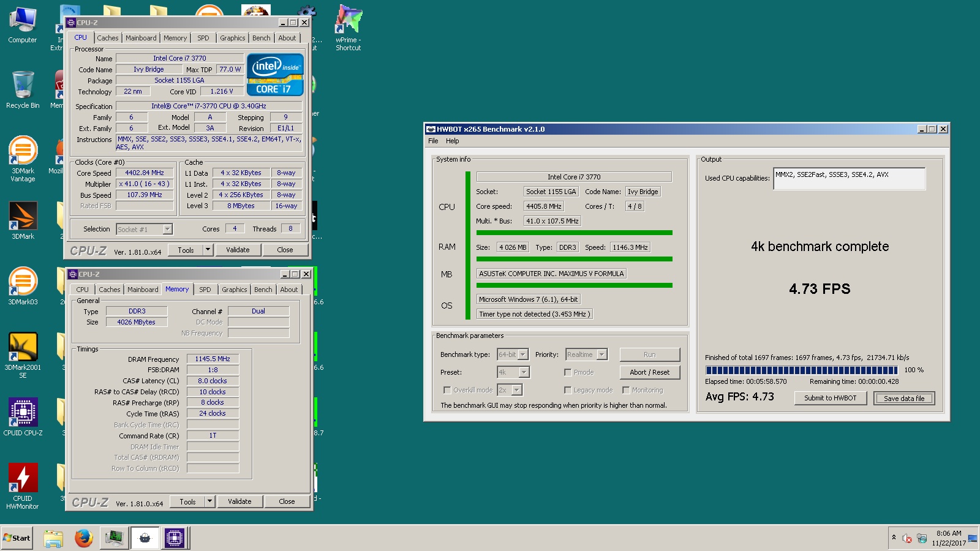Select the HWBOT x265 taskbar button
This screenshot has width=980, height=551.
click(145, 538)
